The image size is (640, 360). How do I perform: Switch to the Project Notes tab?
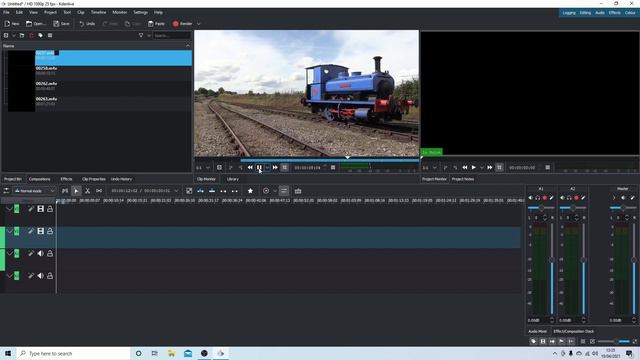[463, 179]
